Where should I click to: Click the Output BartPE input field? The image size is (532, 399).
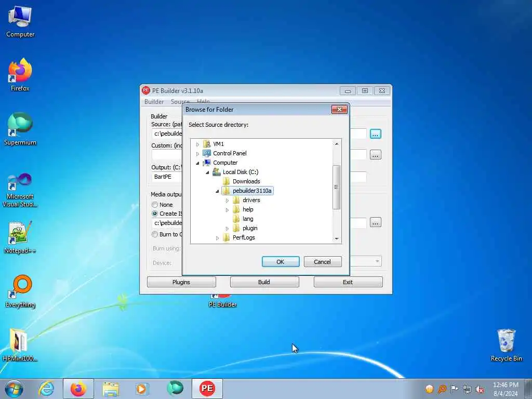167,177
